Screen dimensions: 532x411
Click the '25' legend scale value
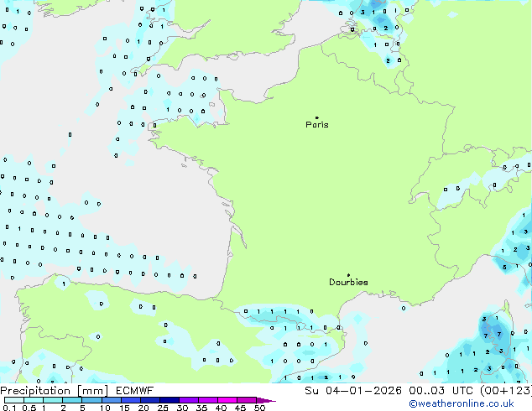pyautogui.click(x=163, y=408)
